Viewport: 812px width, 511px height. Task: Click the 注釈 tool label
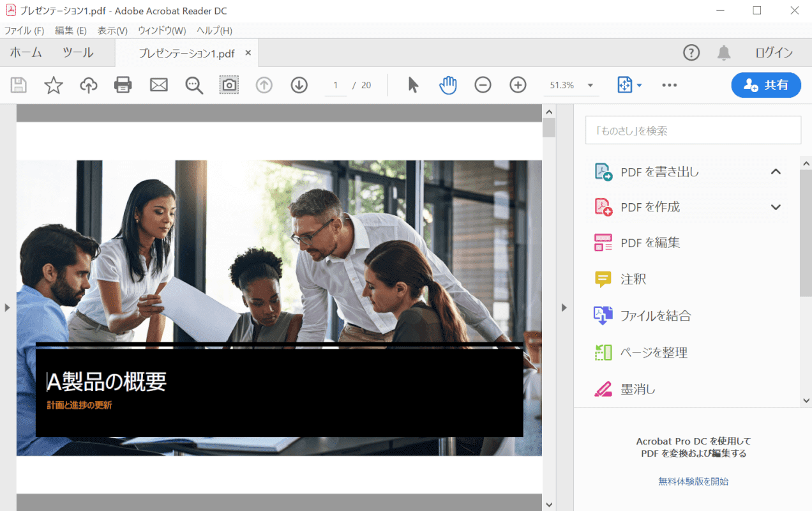tap(633, 279)
